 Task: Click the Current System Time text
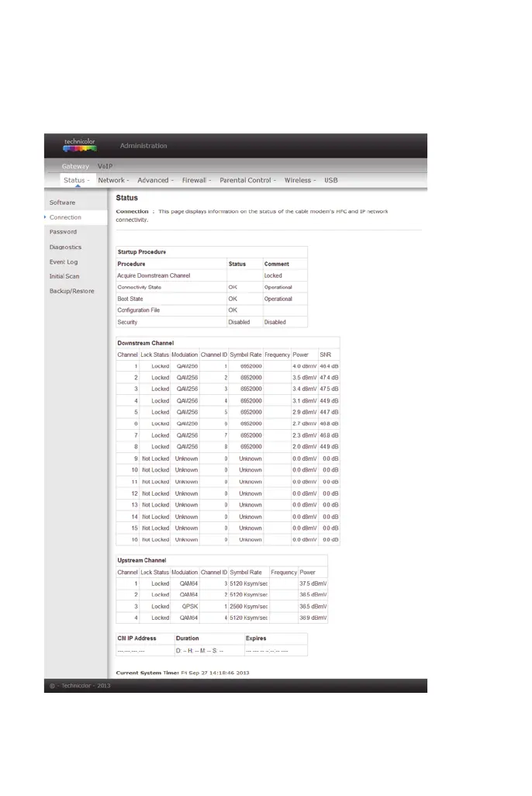point(183,673)
